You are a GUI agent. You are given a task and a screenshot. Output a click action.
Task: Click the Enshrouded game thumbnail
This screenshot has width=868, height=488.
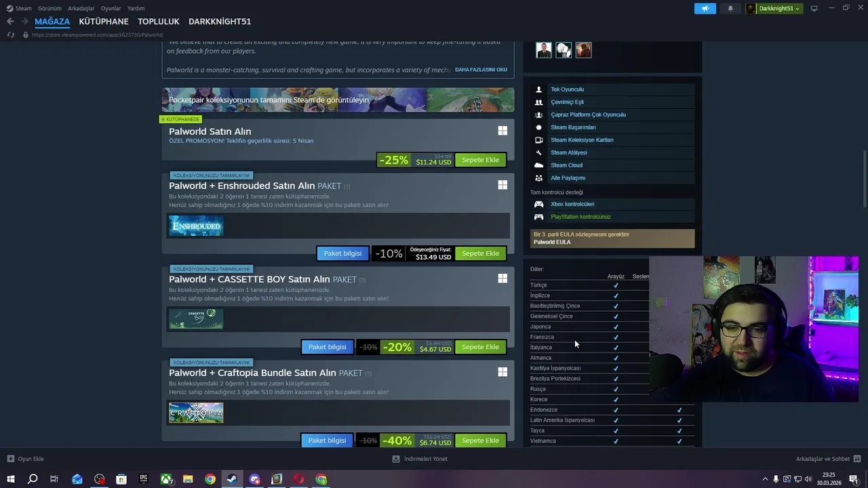(x=196, y=226)
